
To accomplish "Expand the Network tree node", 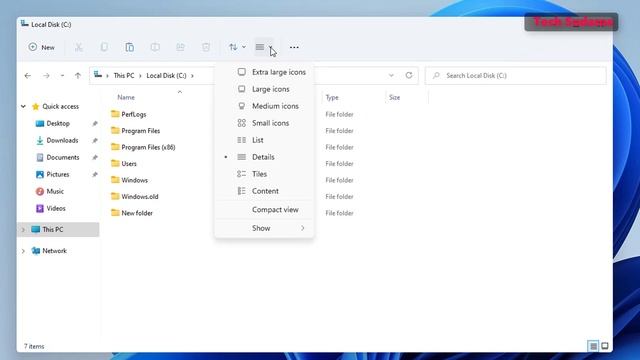I will coord(23,251).
